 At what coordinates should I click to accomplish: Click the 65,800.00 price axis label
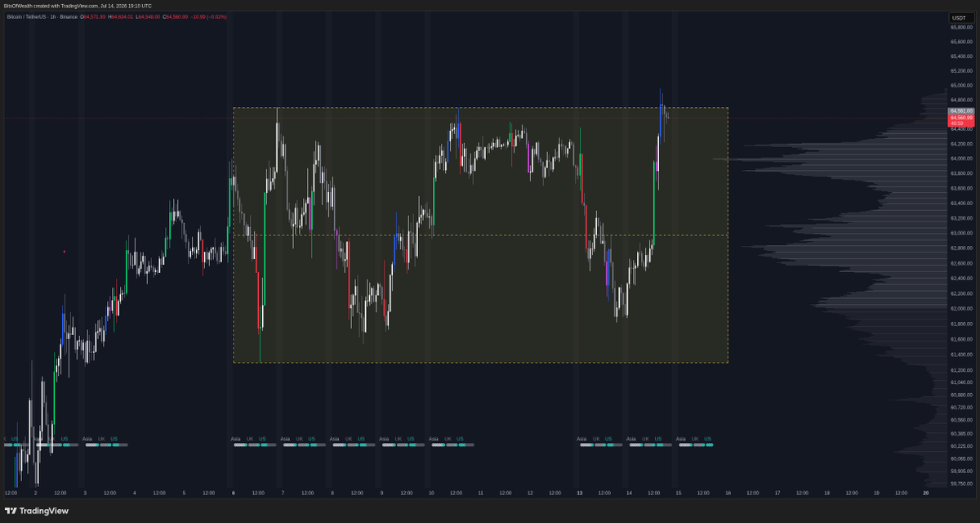[x=960, y=27]
